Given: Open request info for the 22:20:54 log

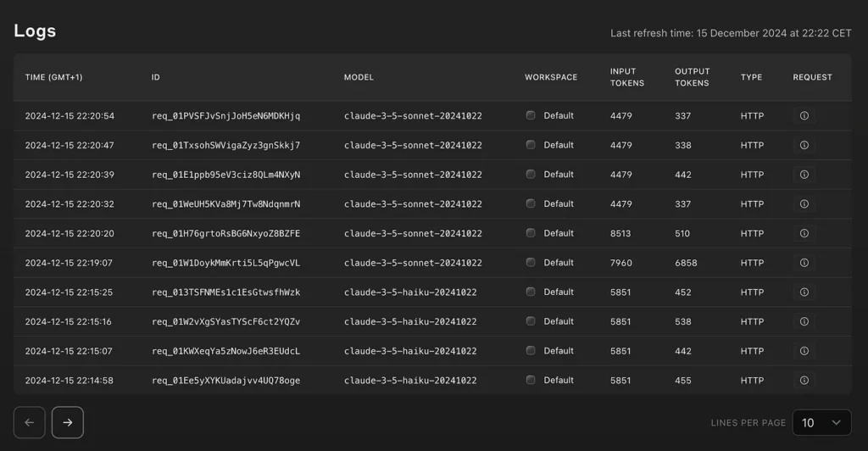Looking at the screenshot, I should (804, 116).
